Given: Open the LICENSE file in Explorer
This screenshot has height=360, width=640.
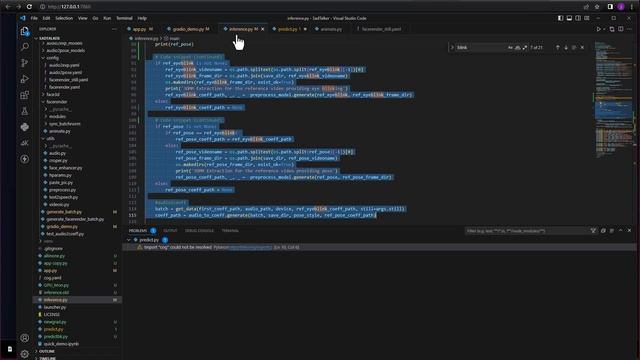Looking at the screenshot, I should pos(51,314).
